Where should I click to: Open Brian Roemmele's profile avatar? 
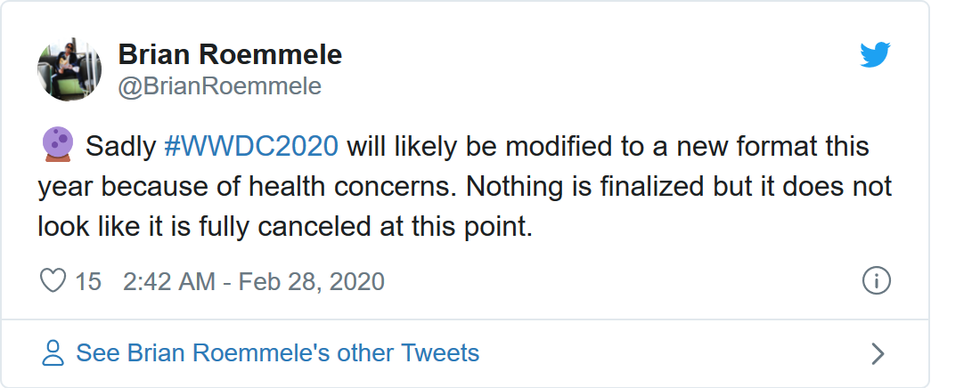point(69,69)
